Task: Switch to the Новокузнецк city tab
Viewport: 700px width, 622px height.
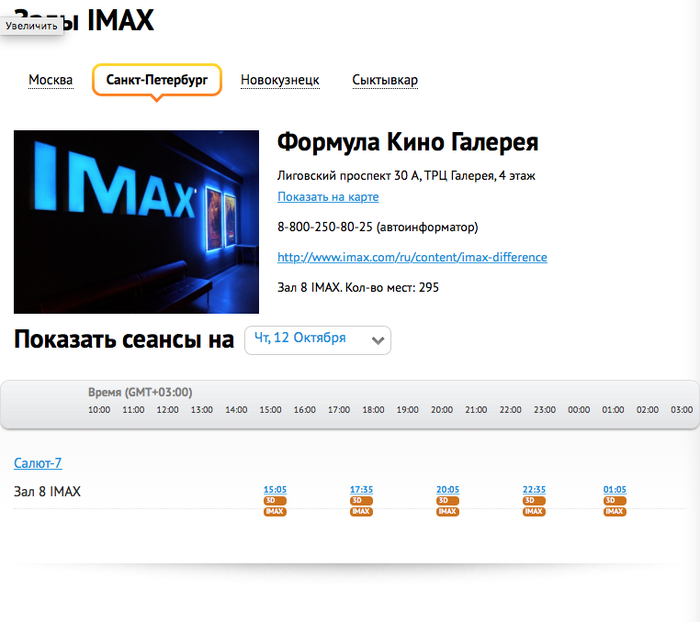Action: tap(280, 80)
